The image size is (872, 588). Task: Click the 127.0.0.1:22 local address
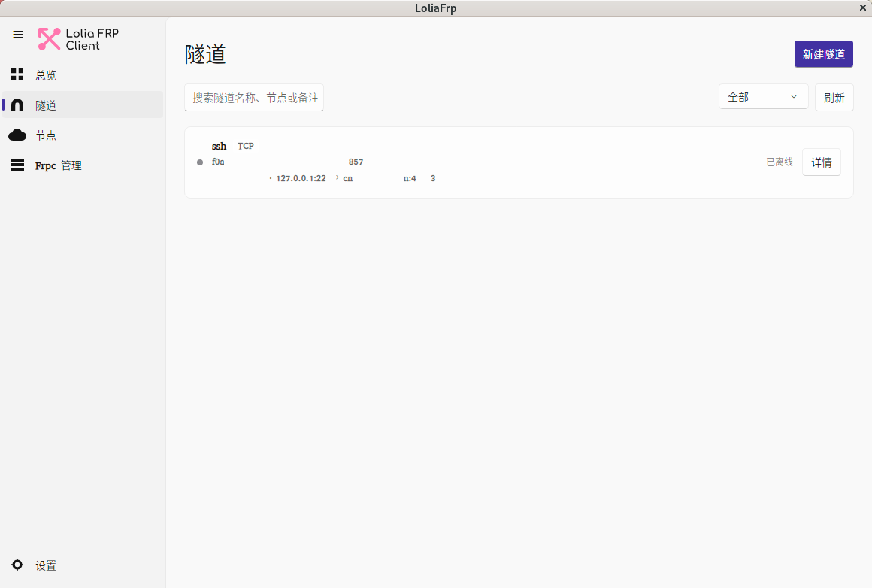(x=301, y=178)
